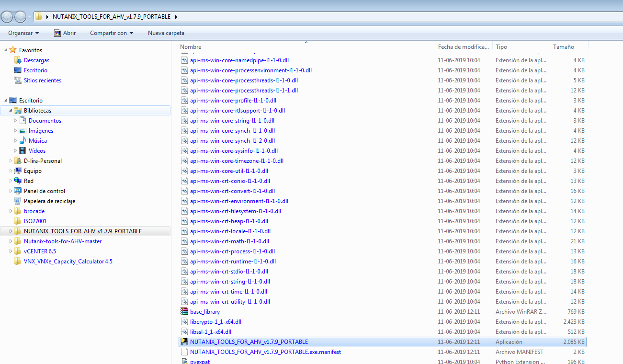The height and width of the screenshot is (364, 623).
Task: Click the Música library icon
Action: 23,141
